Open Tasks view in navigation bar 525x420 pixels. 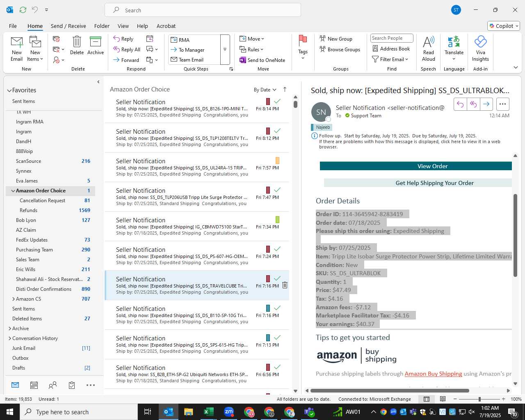(x=72, y=385)
